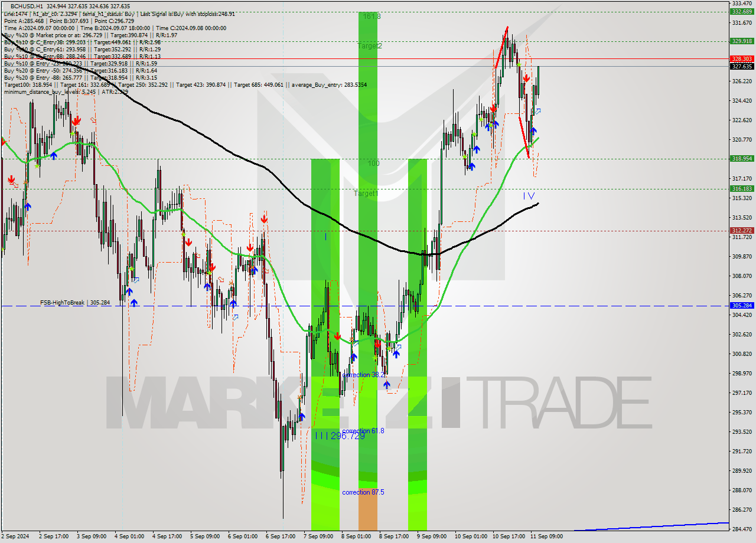Click 333.470 on the price axis
The height and width of the screenshot is (543, 756).
(742, 4)
